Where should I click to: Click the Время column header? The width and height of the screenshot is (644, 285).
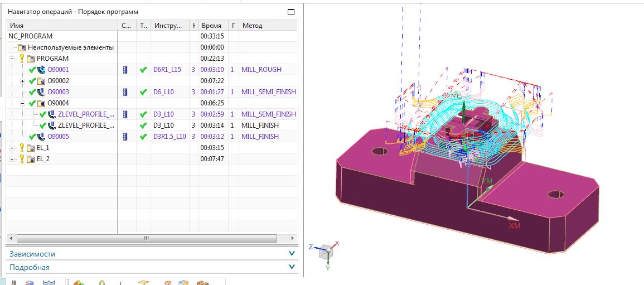[x=211, y=26]
